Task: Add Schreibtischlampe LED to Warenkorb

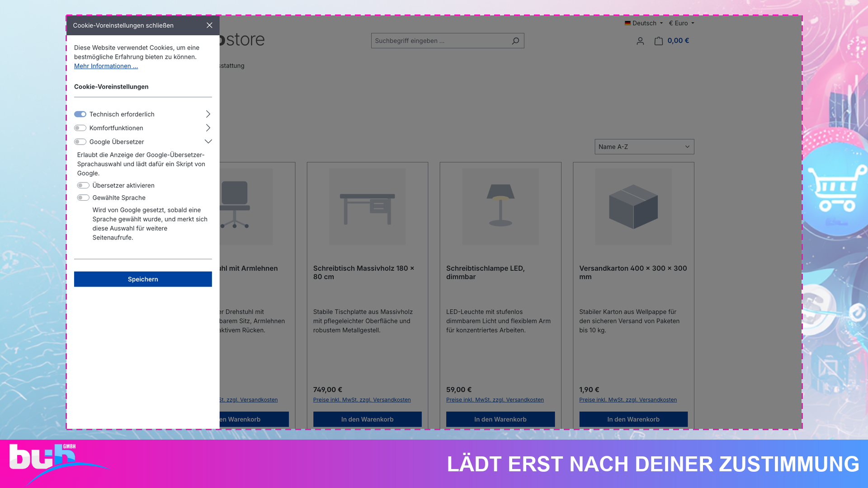Action: click(x=500, y=419)
